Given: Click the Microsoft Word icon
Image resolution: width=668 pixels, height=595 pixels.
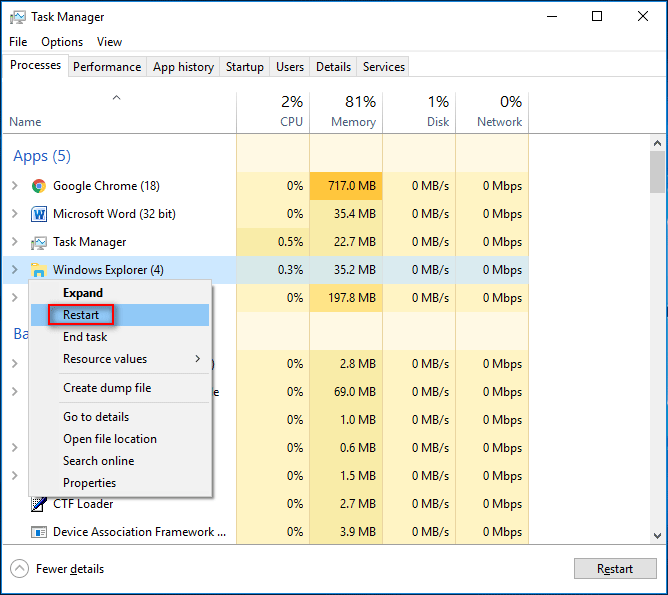Looking at the screenshot, I should [39, 214].
